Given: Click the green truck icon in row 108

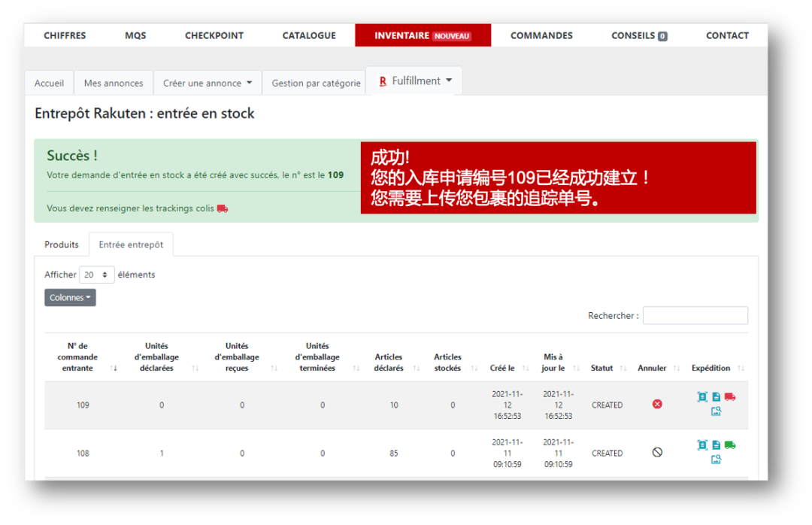Looking at the screenshot, I should tap(729, 445).
